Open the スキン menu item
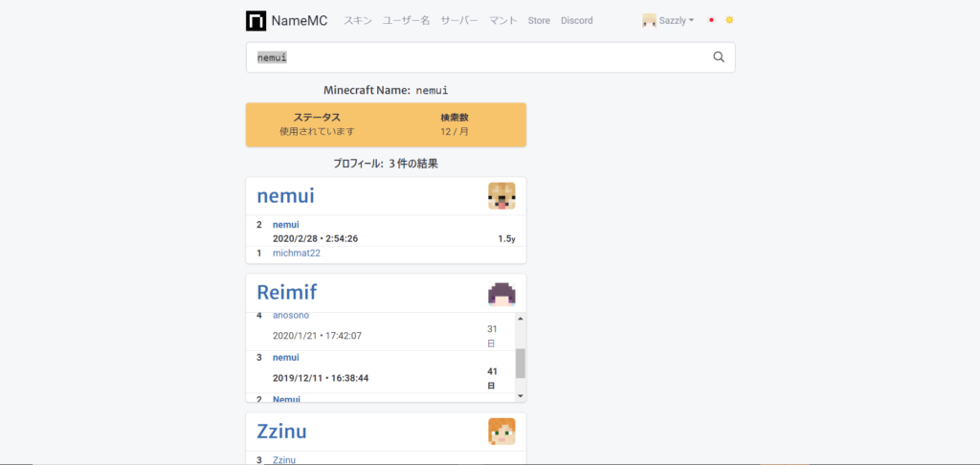 358,21
